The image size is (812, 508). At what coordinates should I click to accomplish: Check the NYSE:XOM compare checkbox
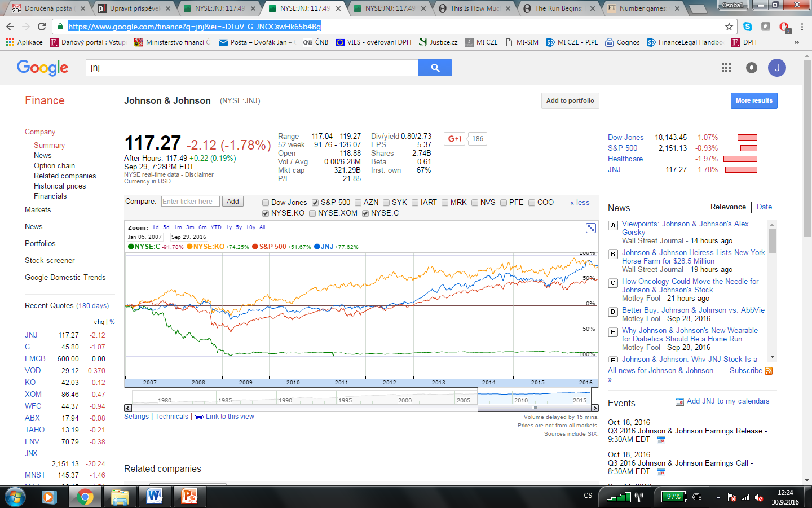point(312,213)
